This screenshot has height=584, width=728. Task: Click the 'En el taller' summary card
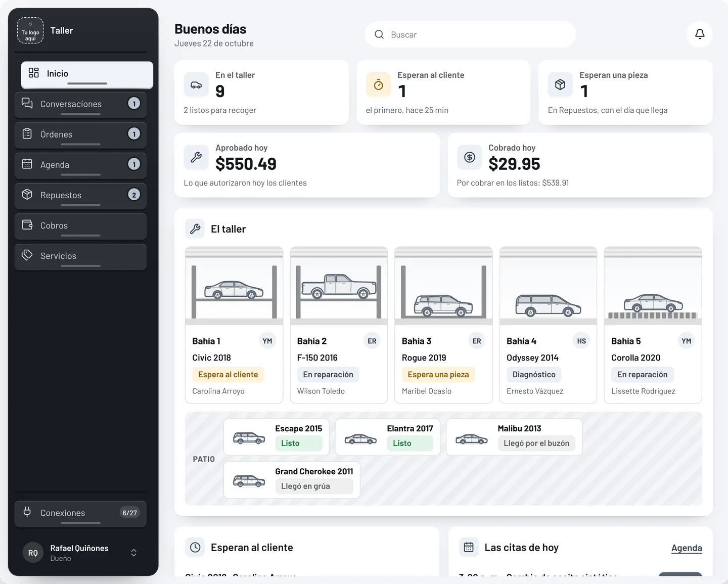(x=261, y=93)
